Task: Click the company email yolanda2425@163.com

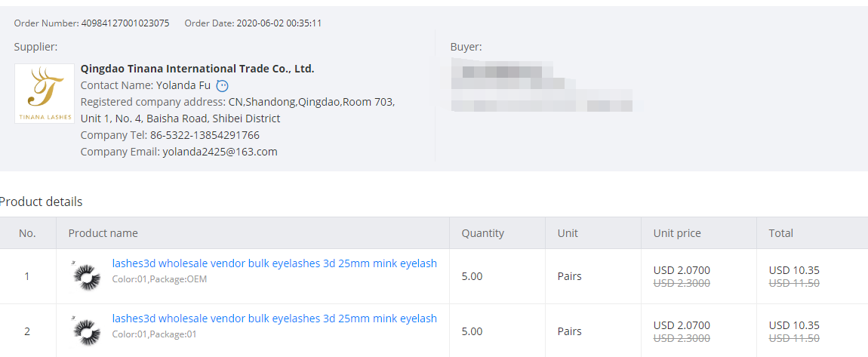Action: tap(220, 152)
